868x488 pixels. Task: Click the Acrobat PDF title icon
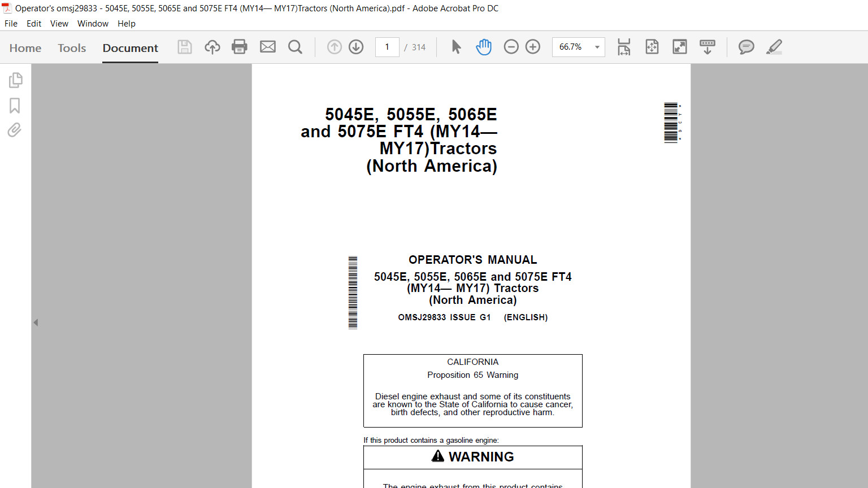[7, 8]
